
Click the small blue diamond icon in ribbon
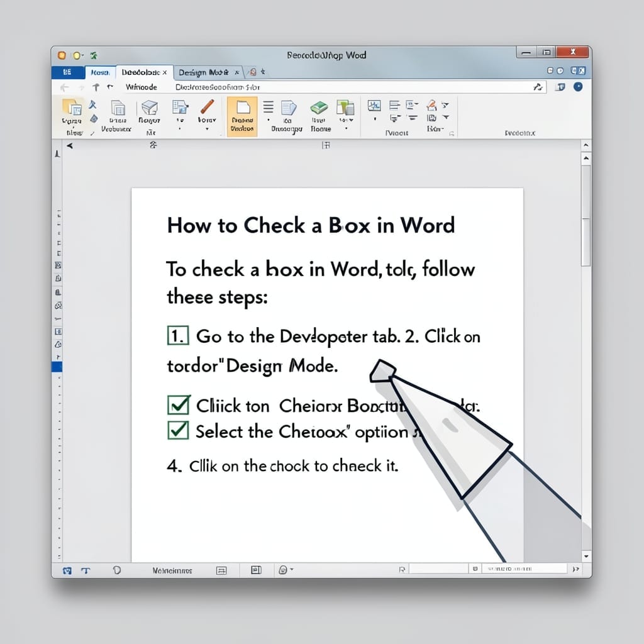[94, 119]
